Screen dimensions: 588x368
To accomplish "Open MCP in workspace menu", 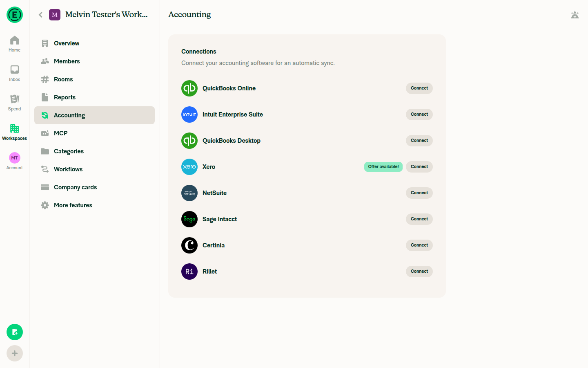I will pos(94,133).
